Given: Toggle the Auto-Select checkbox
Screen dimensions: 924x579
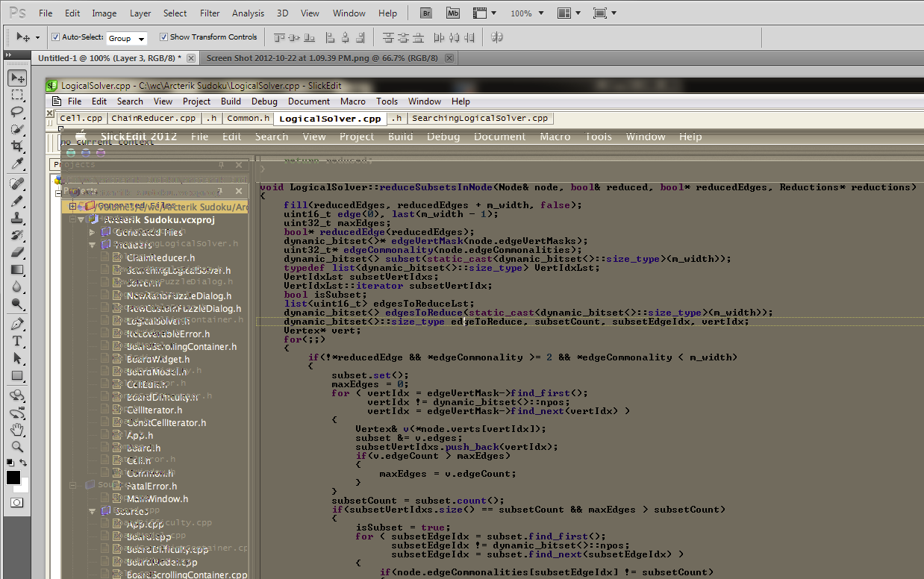Looking at the screenshot, I should point(55,37).
